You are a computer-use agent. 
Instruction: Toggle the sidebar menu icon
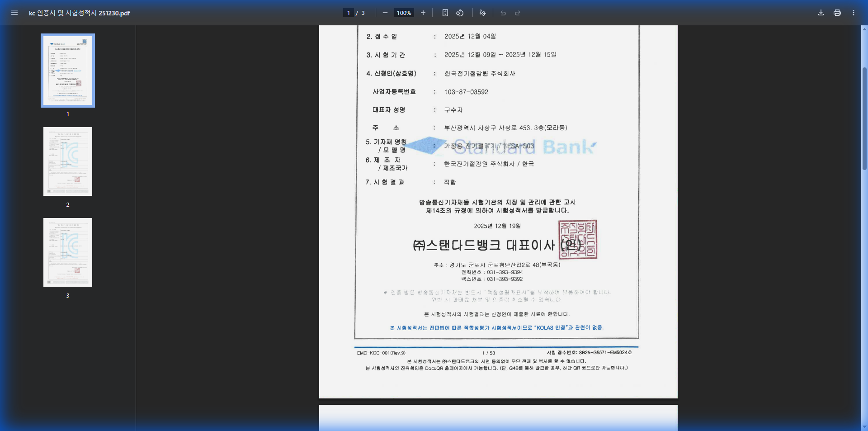tap(14, 13)
